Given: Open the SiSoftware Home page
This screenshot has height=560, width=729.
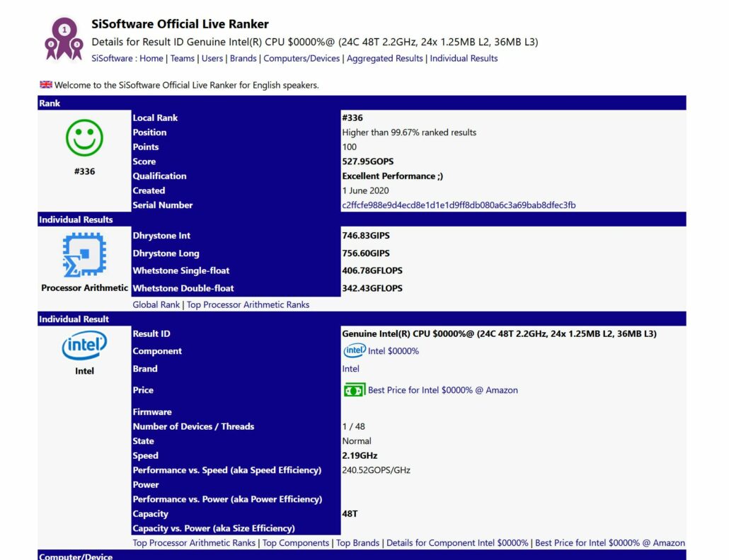Looking at the screenshot, I should (x=151, y=58).
